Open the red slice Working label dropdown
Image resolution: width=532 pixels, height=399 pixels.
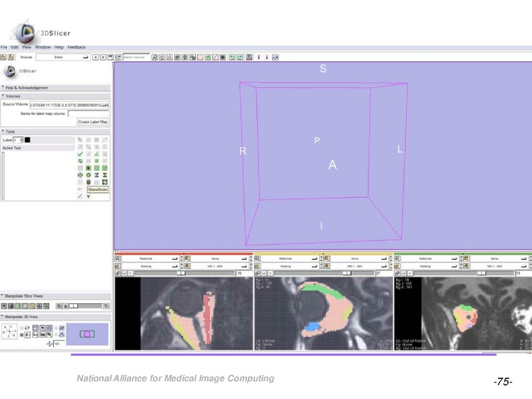point(150,267)
